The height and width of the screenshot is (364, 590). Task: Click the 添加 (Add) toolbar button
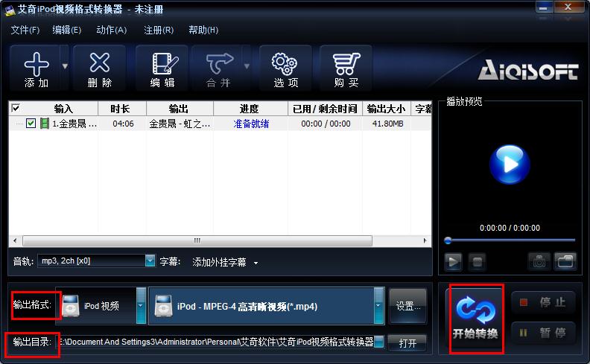tap(36, 68)
